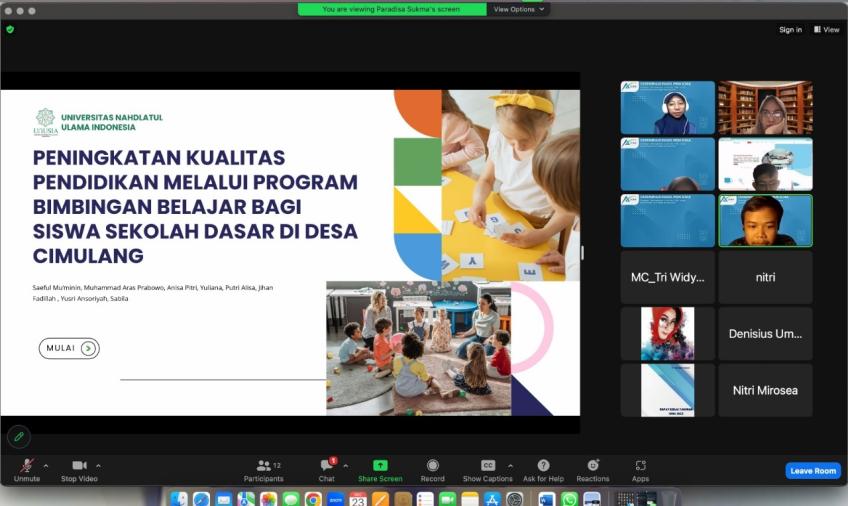The image size is (848, 506).
Task: Click Sign in at top right
Action: pos(790,30)
